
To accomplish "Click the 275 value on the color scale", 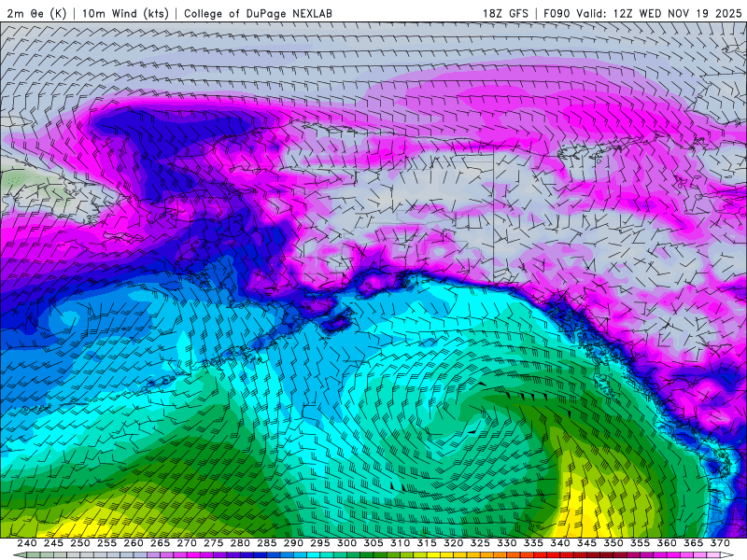I will pyautogui.click(x=214, y=543).
